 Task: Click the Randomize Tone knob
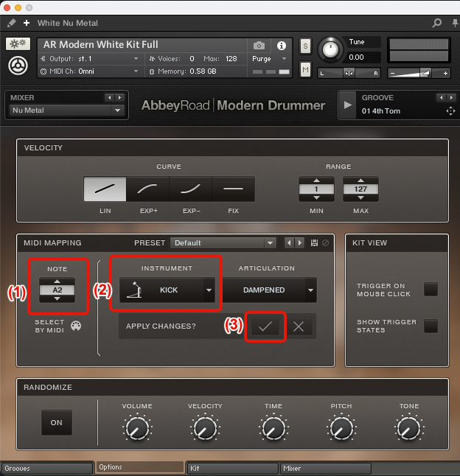(x=409, y=428)
